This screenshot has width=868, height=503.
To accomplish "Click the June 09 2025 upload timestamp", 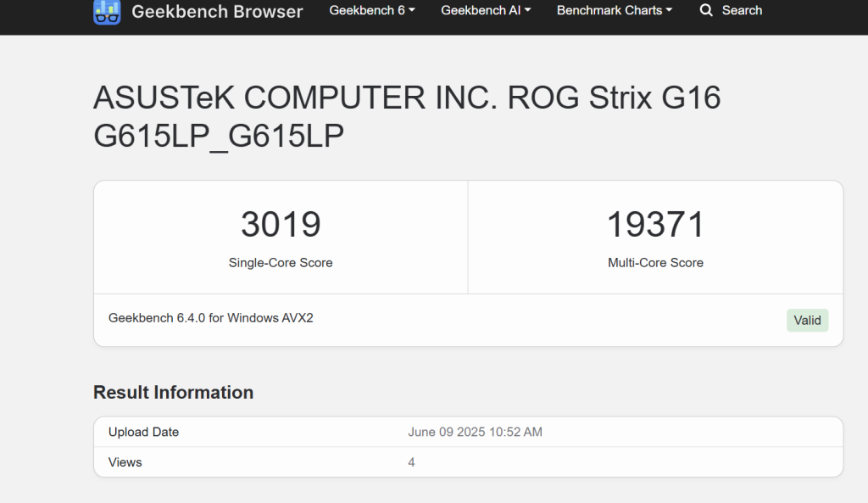I will point(476,432).
